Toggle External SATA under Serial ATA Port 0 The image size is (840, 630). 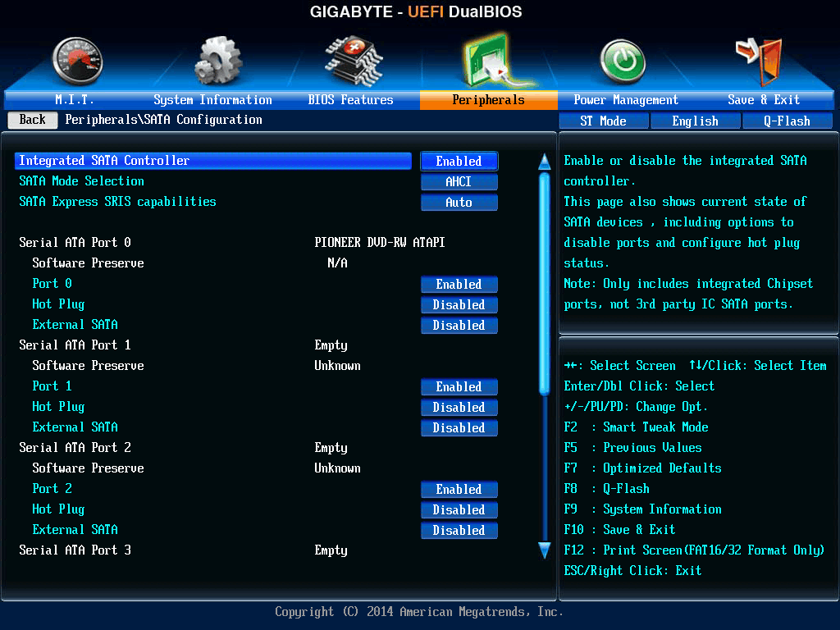point(459,325)
